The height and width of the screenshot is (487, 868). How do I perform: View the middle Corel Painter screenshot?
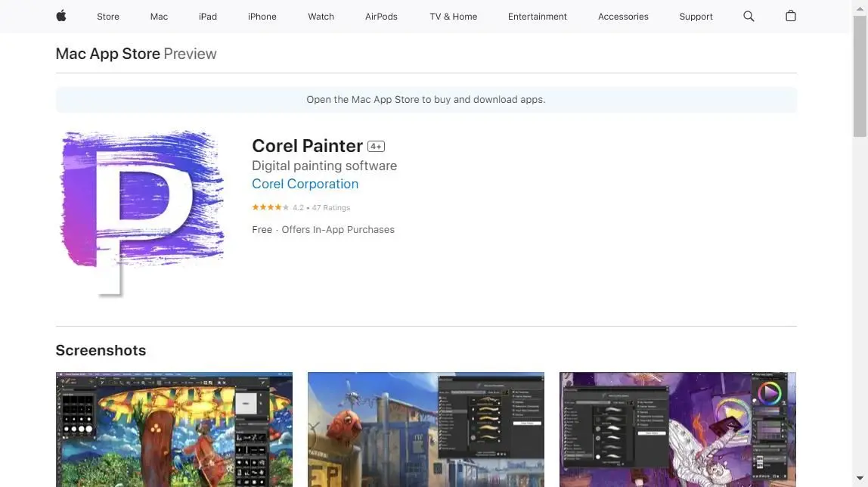coord(425,430)
